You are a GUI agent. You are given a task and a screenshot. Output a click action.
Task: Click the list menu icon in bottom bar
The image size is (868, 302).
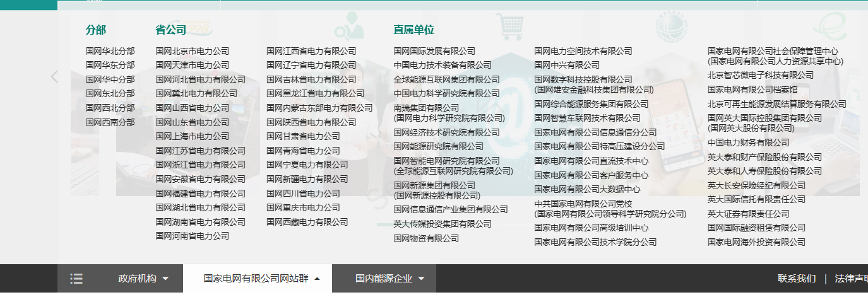pos(76,279)
